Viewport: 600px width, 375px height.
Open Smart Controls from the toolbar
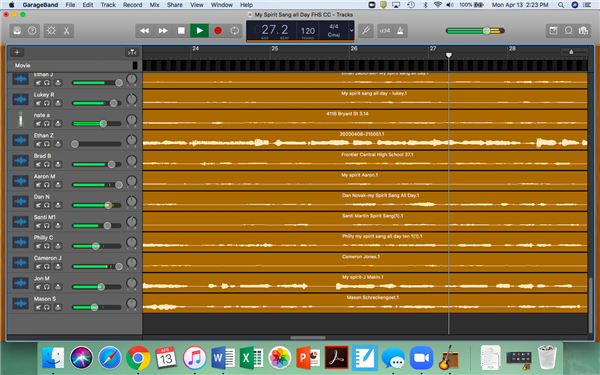click(51, 31)
